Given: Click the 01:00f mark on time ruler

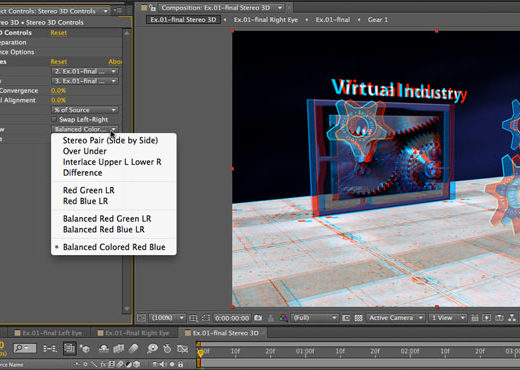Looking at the screenshot, I should [x=305, y=351].
